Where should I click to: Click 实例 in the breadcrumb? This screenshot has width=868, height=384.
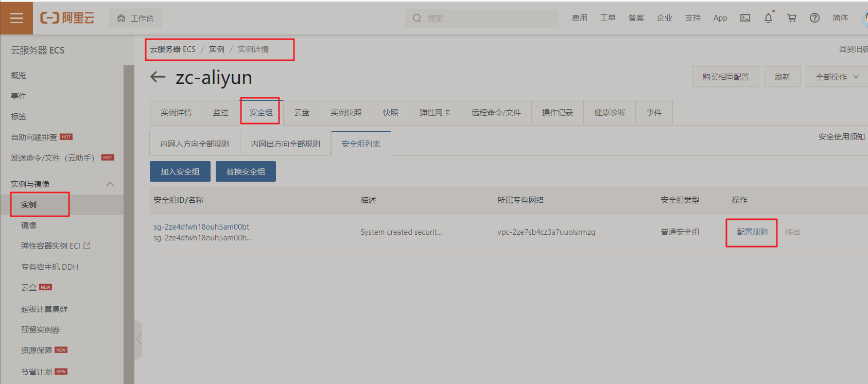click(217, 49)
